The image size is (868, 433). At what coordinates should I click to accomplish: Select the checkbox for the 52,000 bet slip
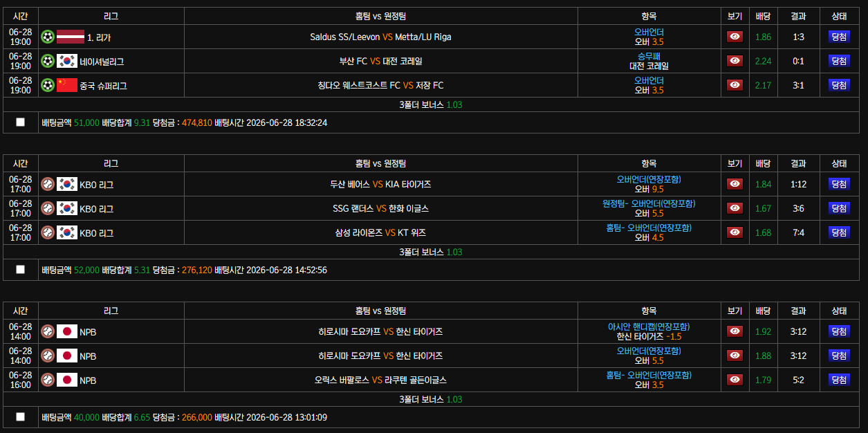(x=20, y=270)
